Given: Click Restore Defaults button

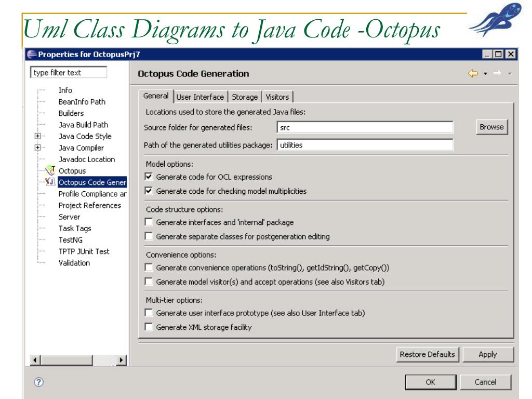Looking at the screenshot, I should tap(427, 354).
